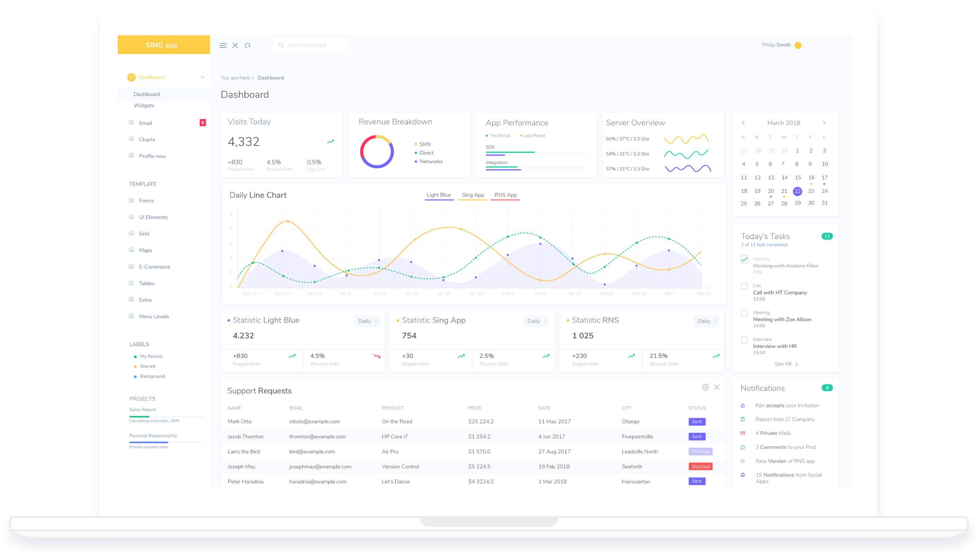
Task: Click the refresh icon in header
Action: click(x=247, y=45)
